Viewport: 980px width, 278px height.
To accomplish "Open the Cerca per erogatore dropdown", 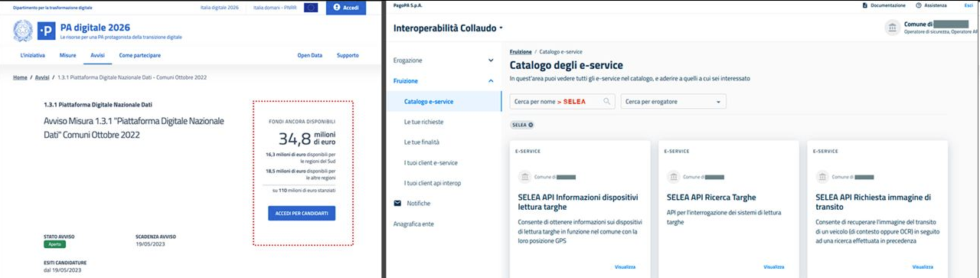I will click(x=673, y=101).
